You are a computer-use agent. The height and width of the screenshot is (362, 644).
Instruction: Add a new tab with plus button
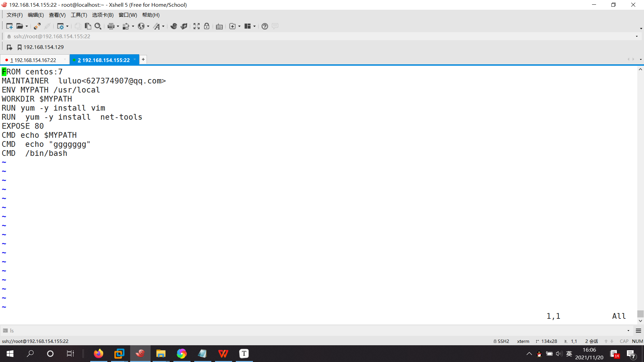click(x=143, y=59)
